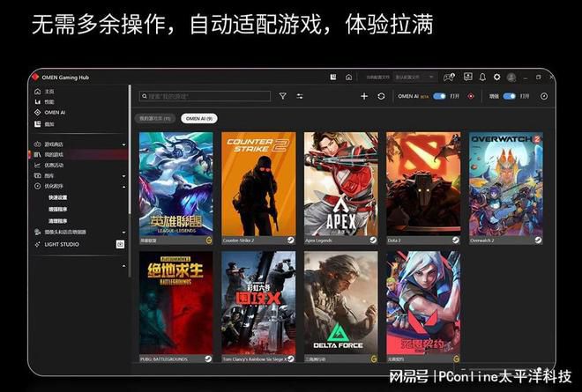Refresh the game library with the refresh icon
This screenshot has width=582, height=392.
point(381,96)
